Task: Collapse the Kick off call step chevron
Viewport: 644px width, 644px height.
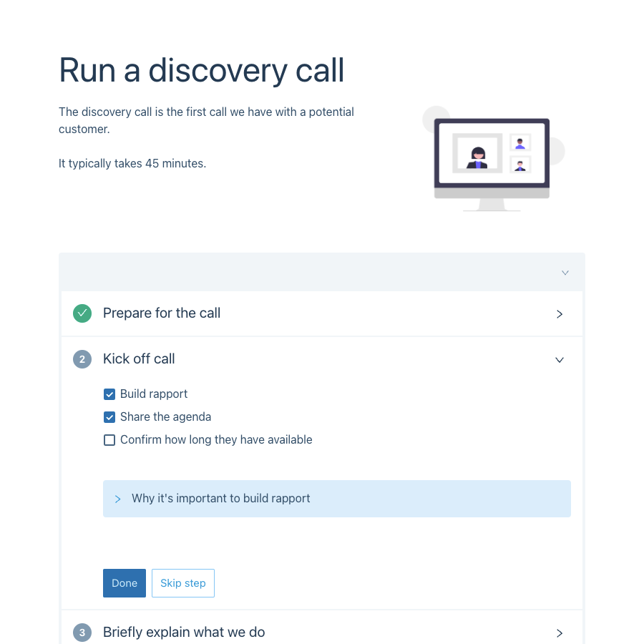Action: click(560, 360)
